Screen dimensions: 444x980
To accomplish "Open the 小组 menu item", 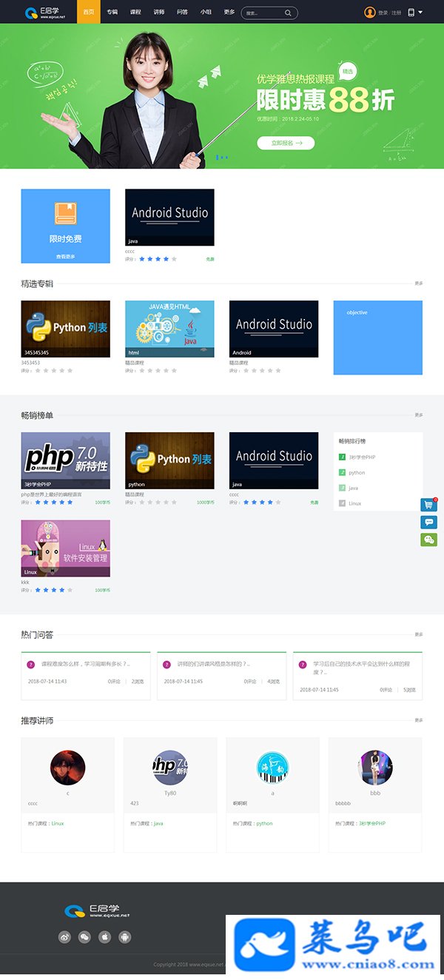I will pyautogui.click(x=206, y=12).
